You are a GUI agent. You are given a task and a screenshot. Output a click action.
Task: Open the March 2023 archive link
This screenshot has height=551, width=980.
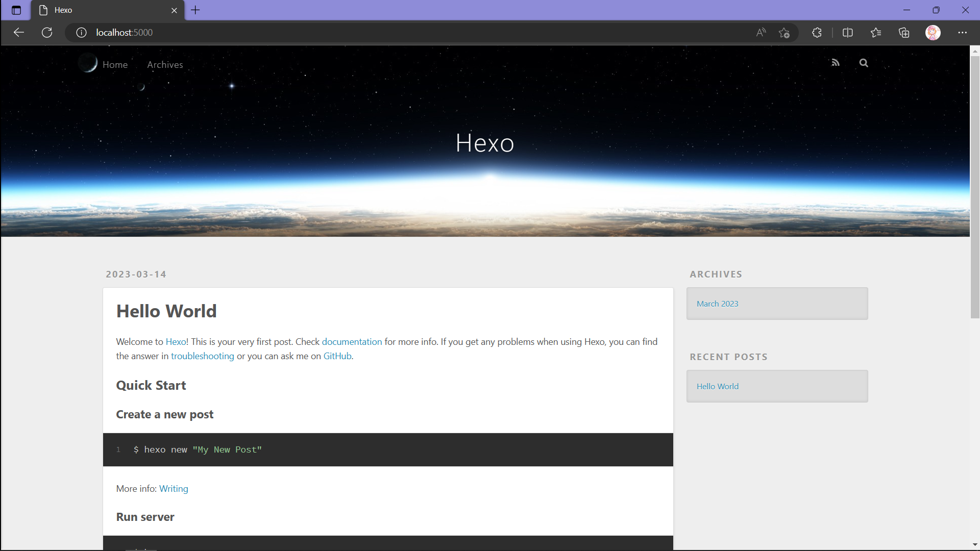coord(717,304)
